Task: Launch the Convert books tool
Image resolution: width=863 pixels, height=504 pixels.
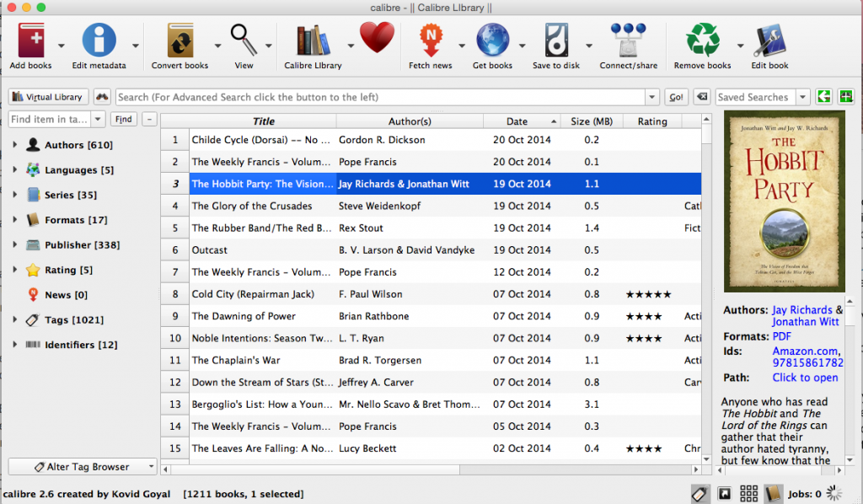Action: coord(180,40)
